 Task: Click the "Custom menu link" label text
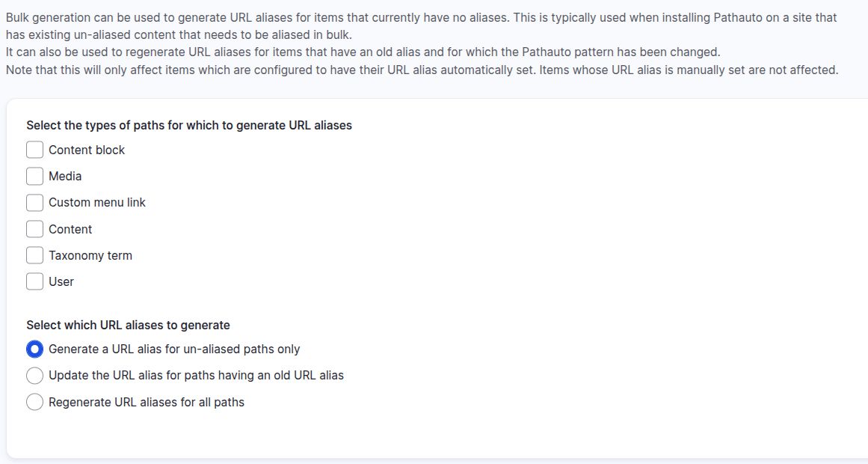[x=97, y=203]
